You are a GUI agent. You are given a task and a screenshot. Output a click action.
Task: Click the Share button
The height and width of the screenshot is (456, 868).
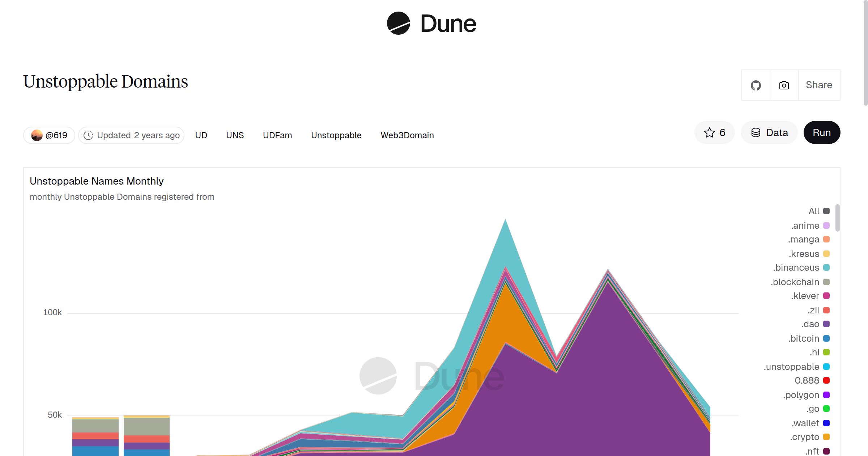[818, 85]
